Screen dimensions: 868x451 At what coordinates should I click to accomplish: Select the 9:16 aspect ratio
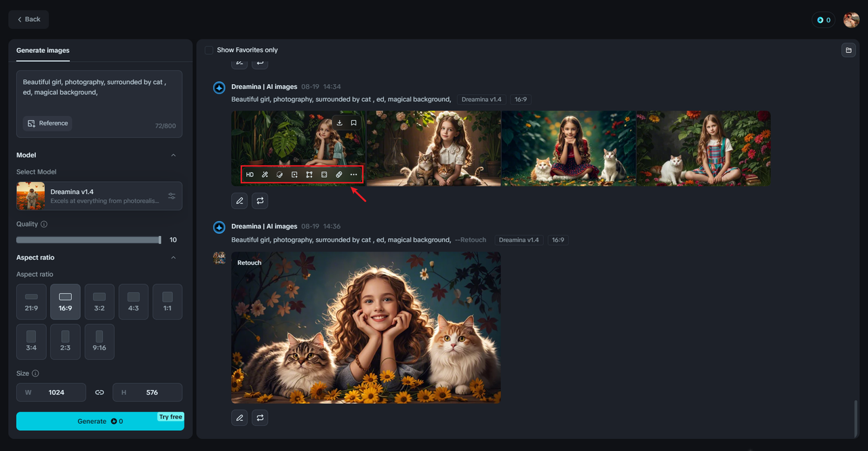[x=99, y=342]
